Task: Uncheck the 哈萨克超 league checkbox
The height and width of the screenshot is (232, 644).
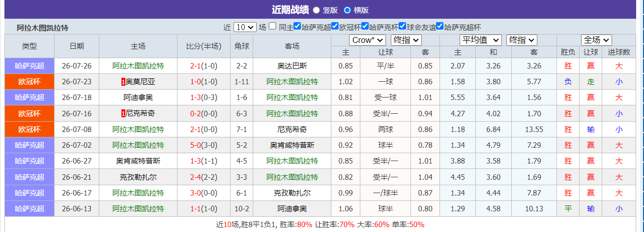Action: 297,27
